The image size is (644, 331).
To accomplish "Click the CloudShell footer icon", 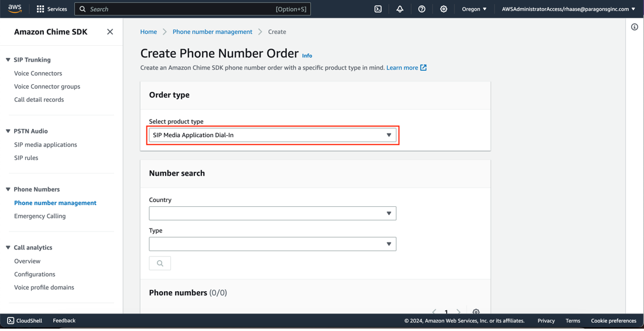I will (x=11, y=320).
